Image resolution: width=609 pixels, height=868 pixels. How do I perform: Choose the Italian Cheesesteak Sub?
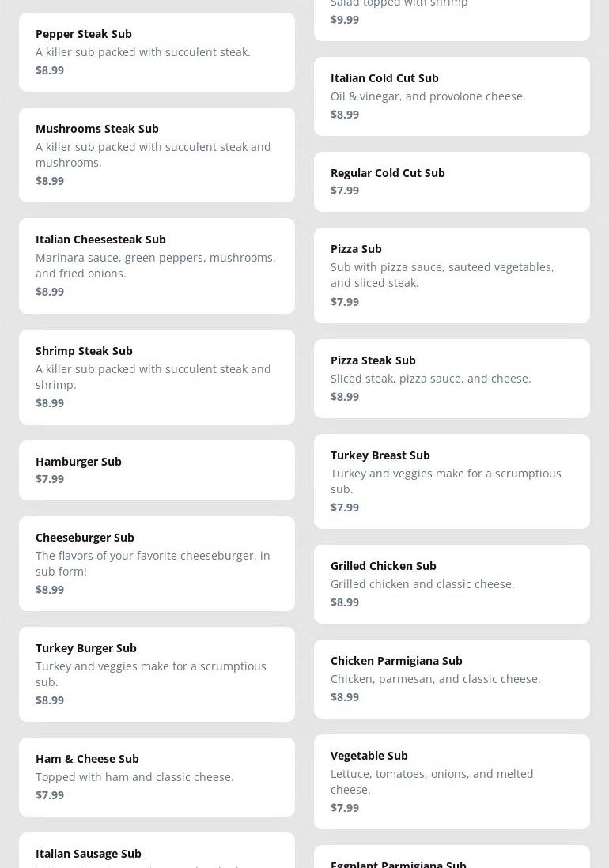click(157, 266)
